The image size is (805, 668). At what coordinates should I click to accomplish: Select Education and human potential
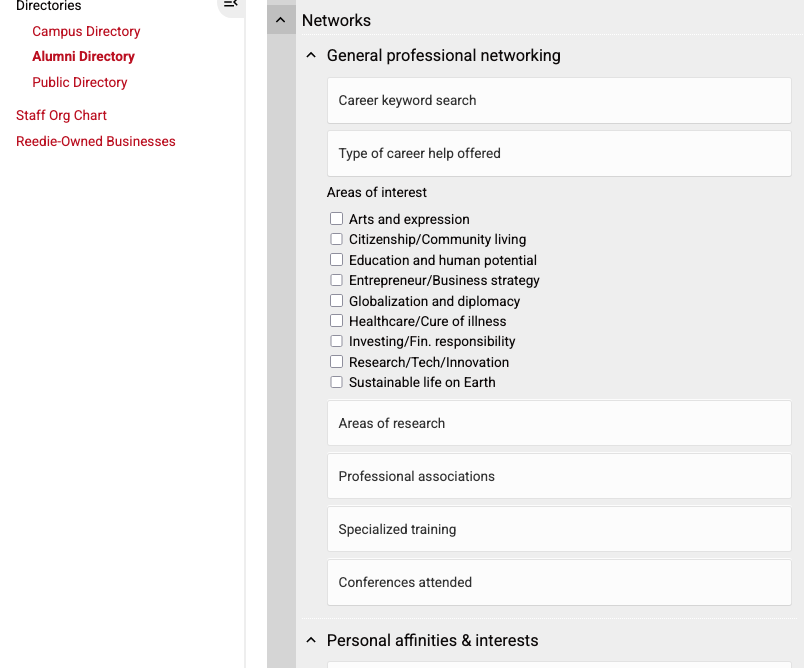(337, 259)
